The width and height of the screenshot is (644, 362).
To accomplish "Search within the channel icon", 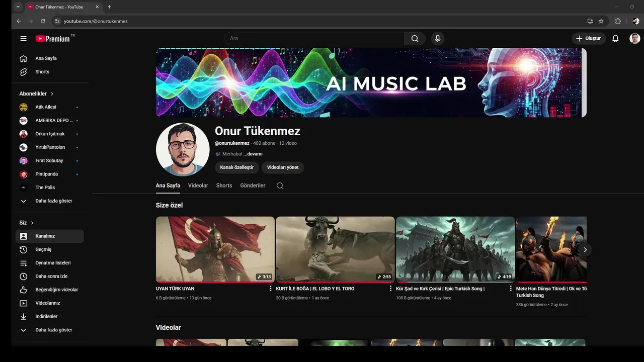I will point(280,186).
